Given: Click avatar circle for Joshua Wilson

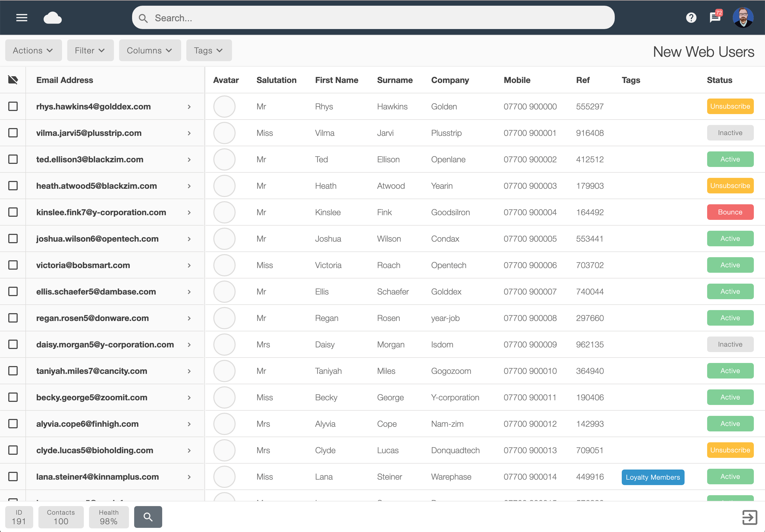Looking at the screenshot, I should [x=224, y=239].
